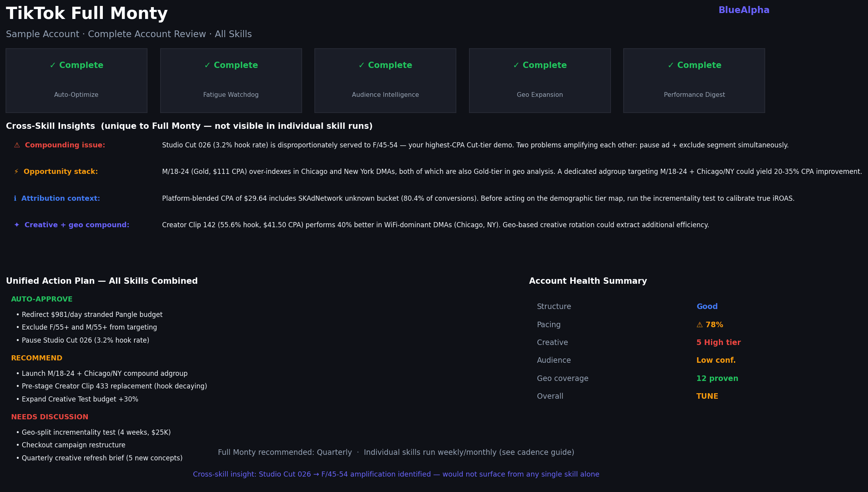Select the Audience Intelligence Complete card
Screen dimensions: 868x492
pyautogui.click(x=385, y=81)
